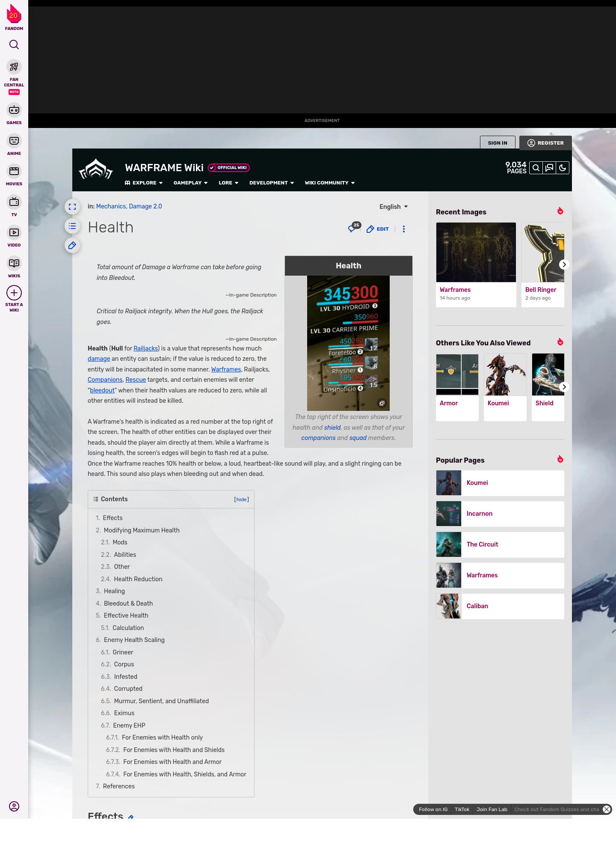The image size is (616, 856).
Task: Click the Sign In button
Action: [x=498, y=143]
